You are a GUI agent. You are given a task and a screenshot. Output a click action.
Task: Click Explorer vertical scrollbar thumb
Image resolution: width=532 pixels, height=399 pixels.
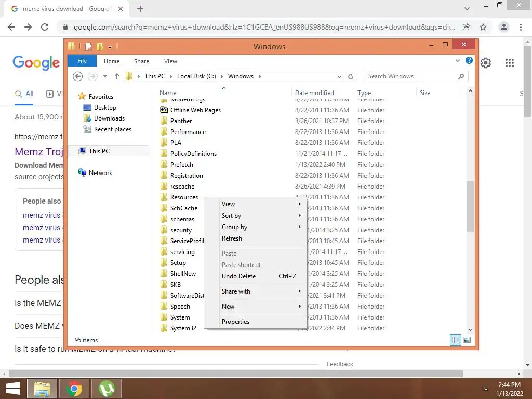470,206
